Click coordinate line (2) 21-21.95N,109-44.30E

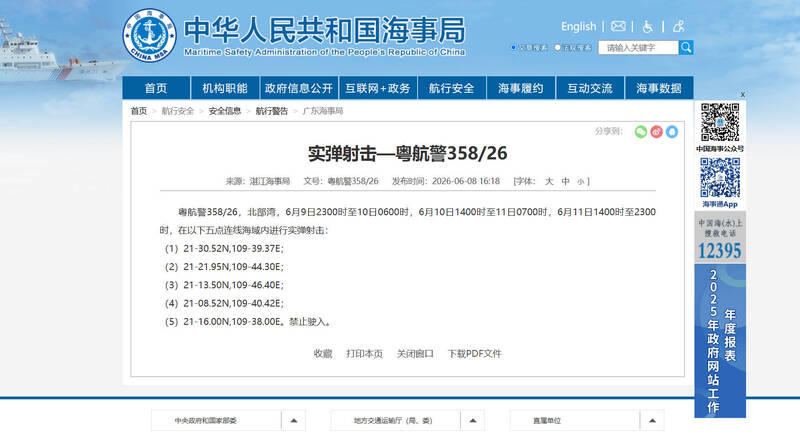tap(224, 267)
